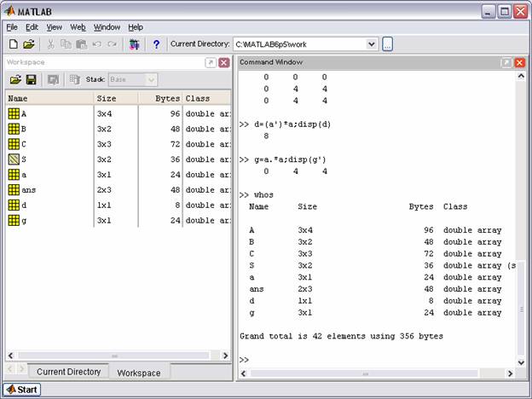Click the 2x3 size cell in Workspace
Screen dimensions: 532x399
104,190
